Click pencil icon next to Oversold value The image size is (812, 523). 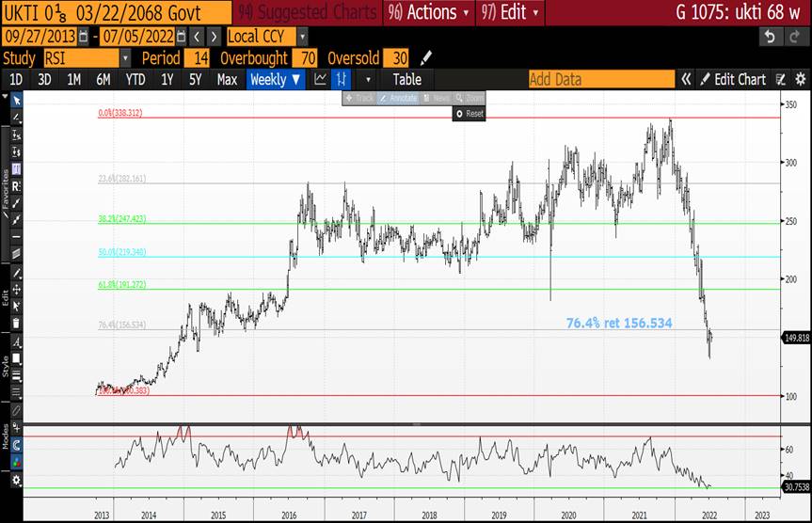pyautogui.click(x=427, y=57)
